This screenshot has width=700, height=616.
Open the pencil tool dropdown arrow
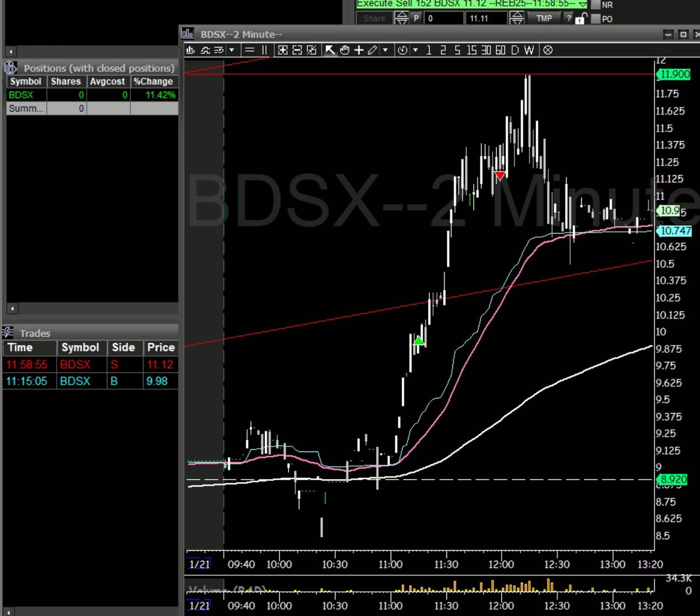(x=386, y=50)
